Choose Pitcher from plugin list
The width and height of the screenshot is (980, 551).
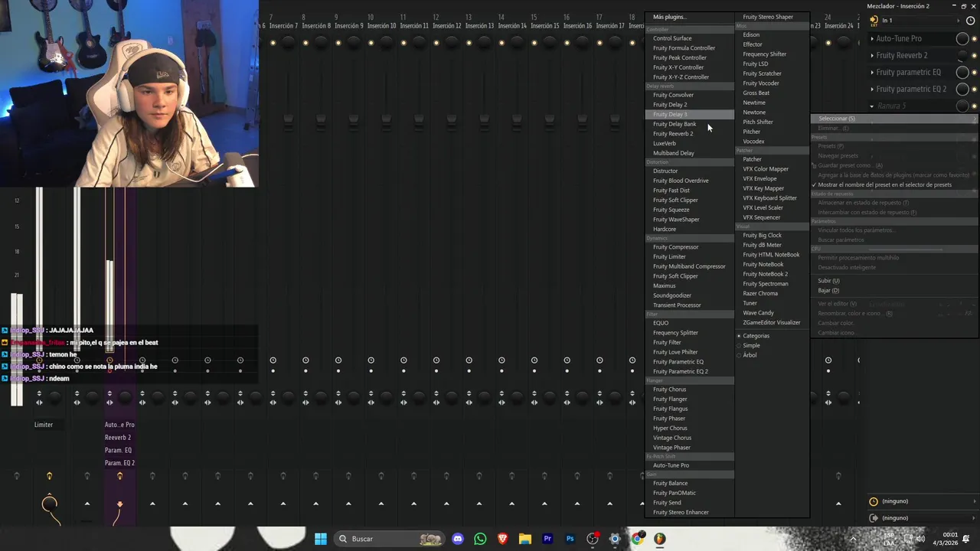point(772,132)
